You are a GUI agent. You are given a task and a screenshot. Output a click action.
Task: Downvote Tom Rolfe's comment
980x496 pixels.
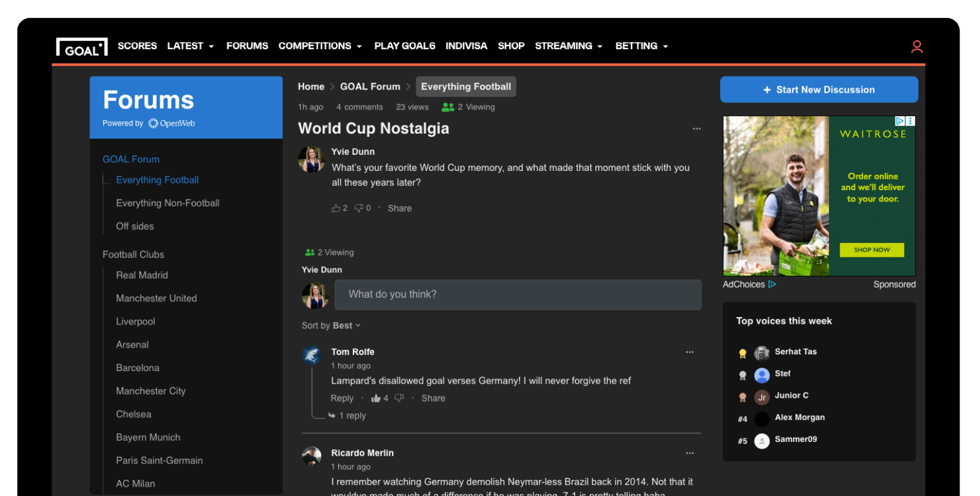(x=400, y=398)
